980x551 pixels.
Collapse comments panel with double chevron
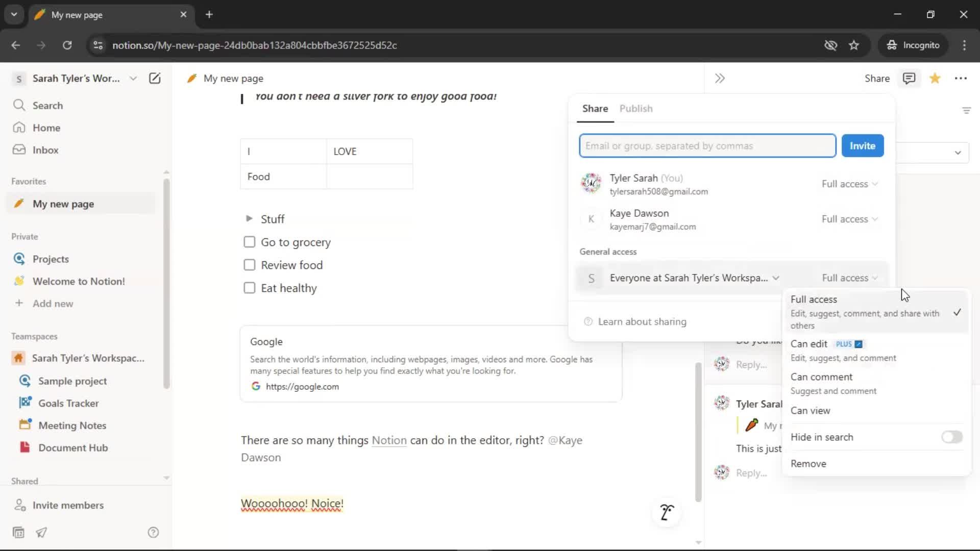[720, 78]
